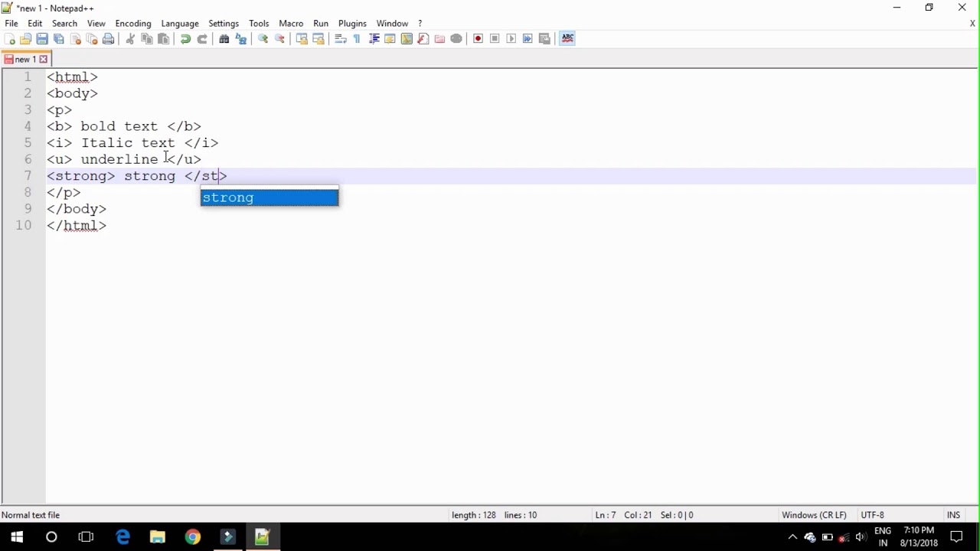Screen dimensions: 980x551
Task: Open Chrome from the taskbar
Action: click(192, 537)
